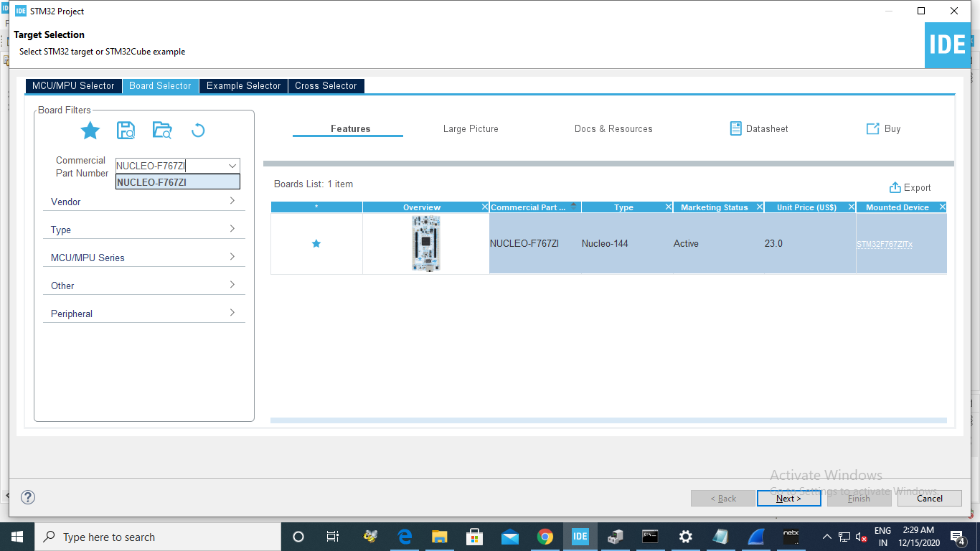
Task: Open the Features tab
Action: (x=351, y=128)
